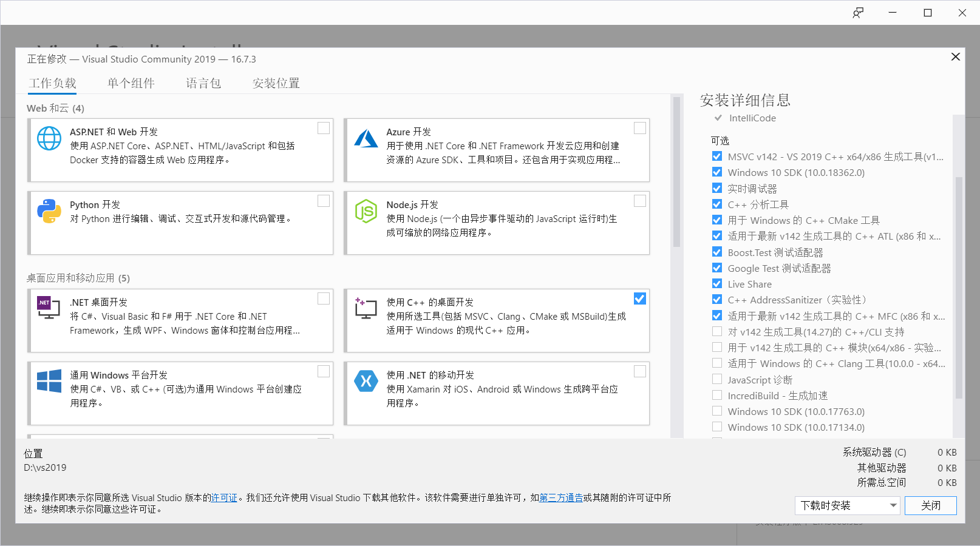Enable the .NET desktop development checkbox
The image size is (980, 546).
tap(324, 298)
